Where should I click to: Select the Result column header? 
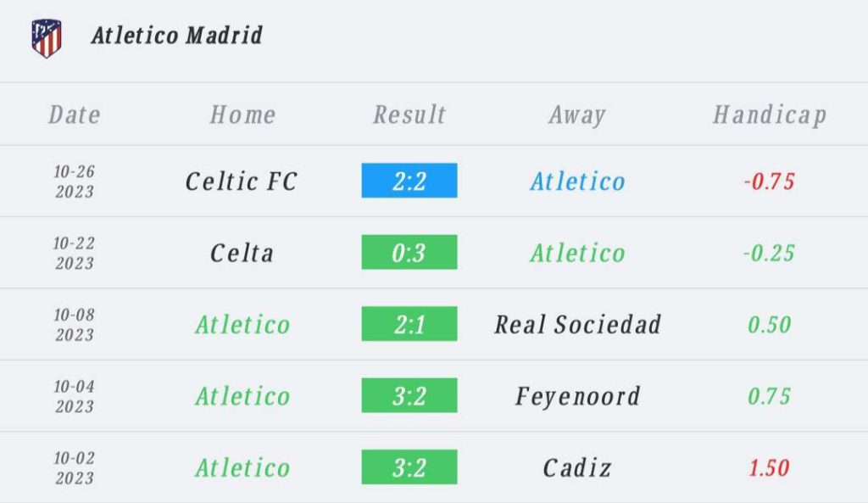click(x=409, y=115)
